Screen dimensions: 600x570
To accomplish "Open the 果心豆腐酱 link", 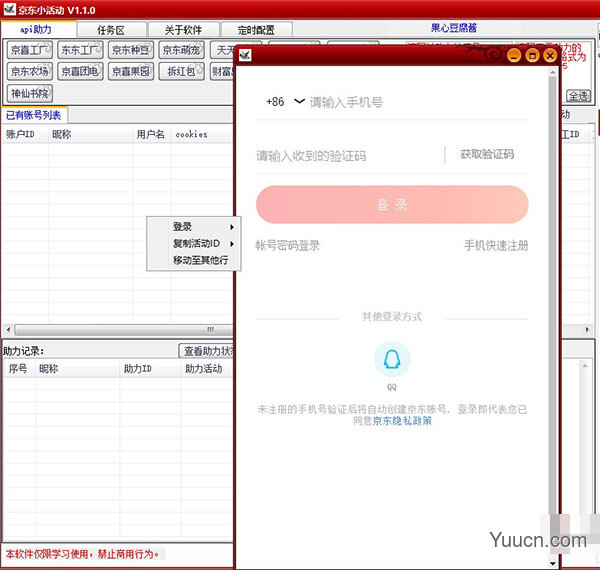I will click(453, 28).
